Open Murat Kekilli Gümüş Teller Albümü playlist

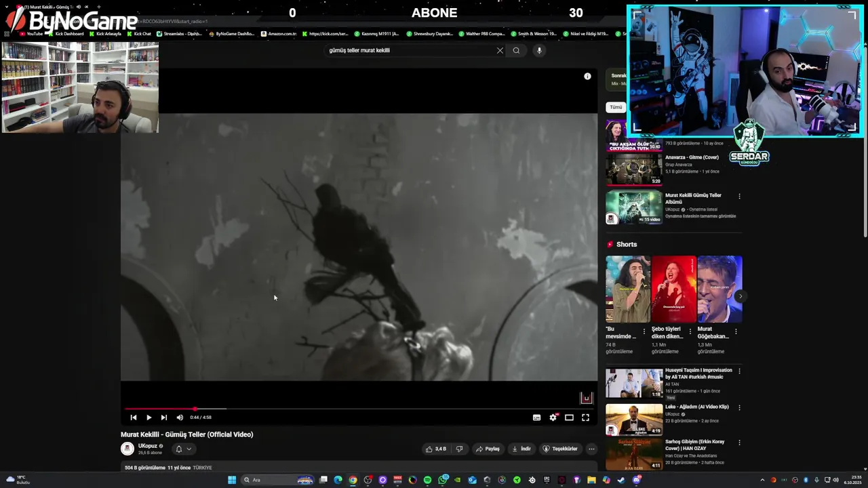tap(693, 199)
